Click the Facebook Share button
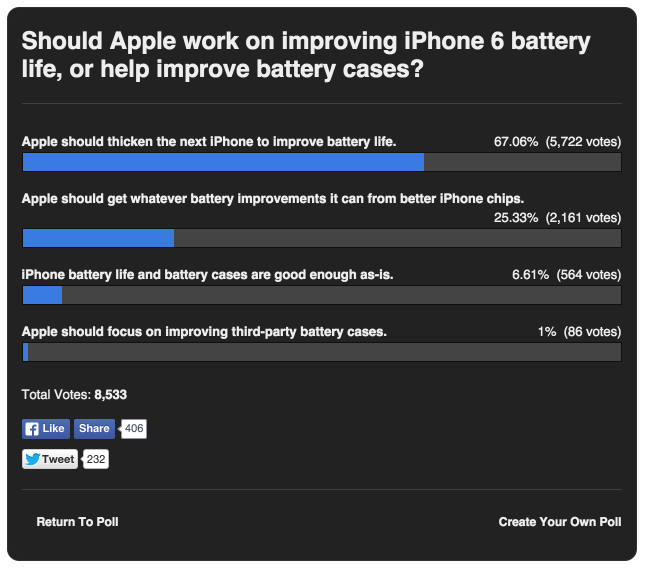 click(x=95, y=429)
